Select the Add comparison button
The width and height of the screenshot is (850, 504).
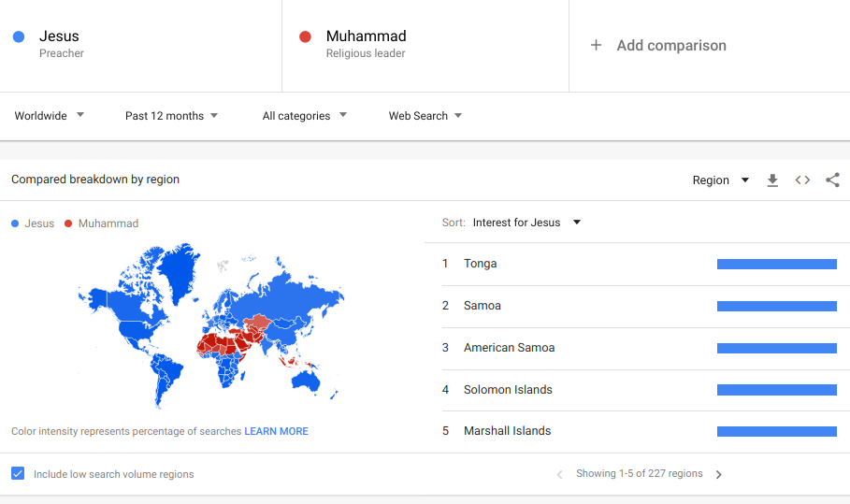[658, 46]
